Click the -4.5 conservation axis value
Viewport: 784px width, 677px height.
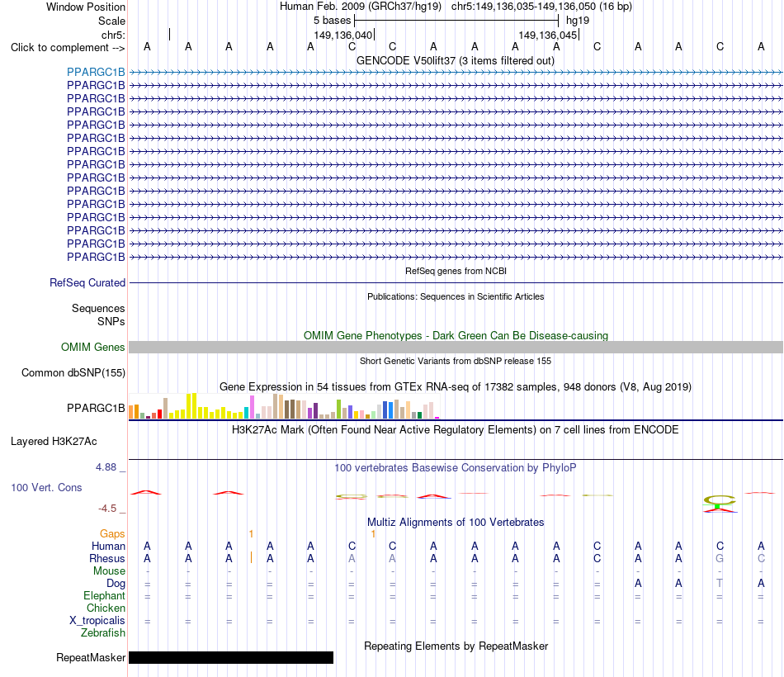107,509
